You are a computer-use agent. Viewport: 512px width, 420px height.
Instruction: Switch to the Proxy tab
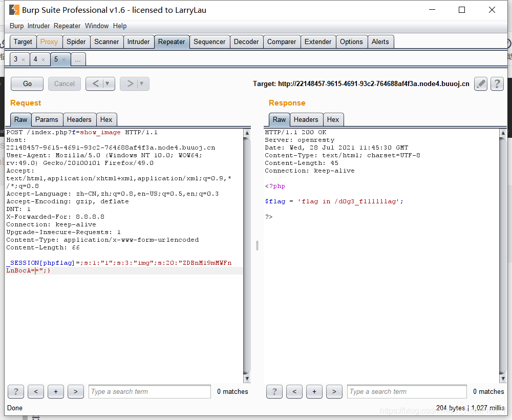click(49, 42)
